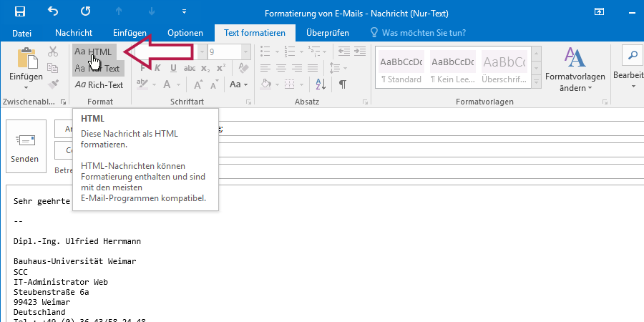Open the customize quick access toolbar dropdown

click(x=184, y=11)
